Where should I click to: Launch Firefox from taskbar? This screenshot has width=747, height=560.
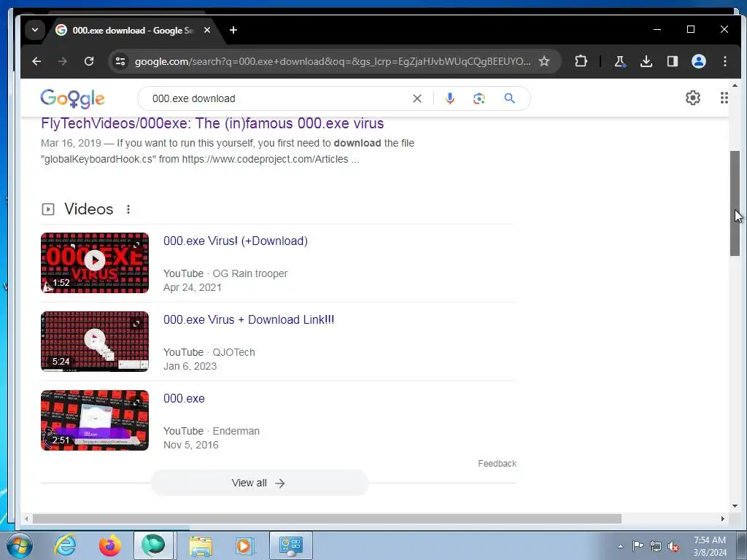click(110, 545)
